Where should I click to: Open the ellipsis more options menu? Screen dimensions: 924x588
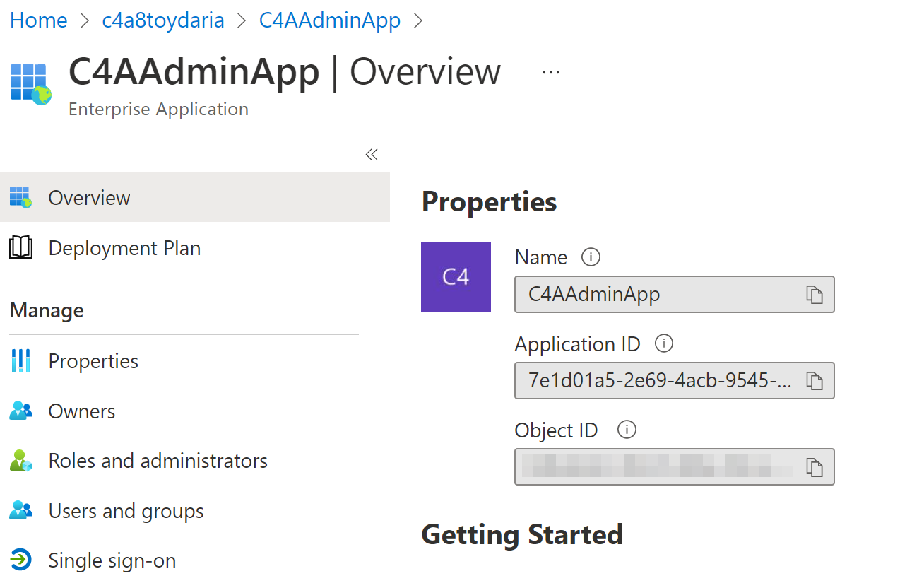pyautogui.click(x=550, y=72)
